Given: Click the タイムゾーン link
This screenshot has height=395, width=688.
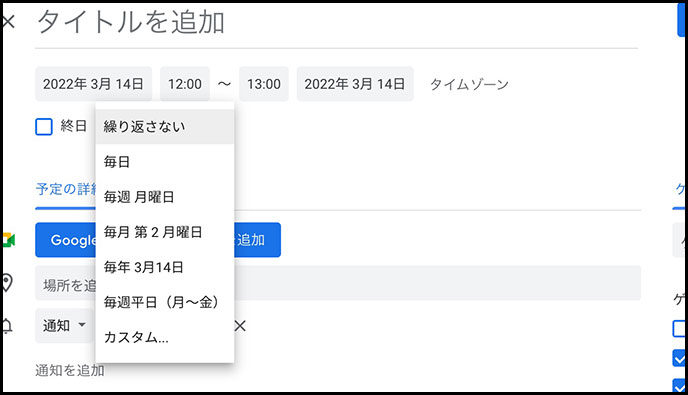Looking at the screenshot, I should (x=469, y=84).
